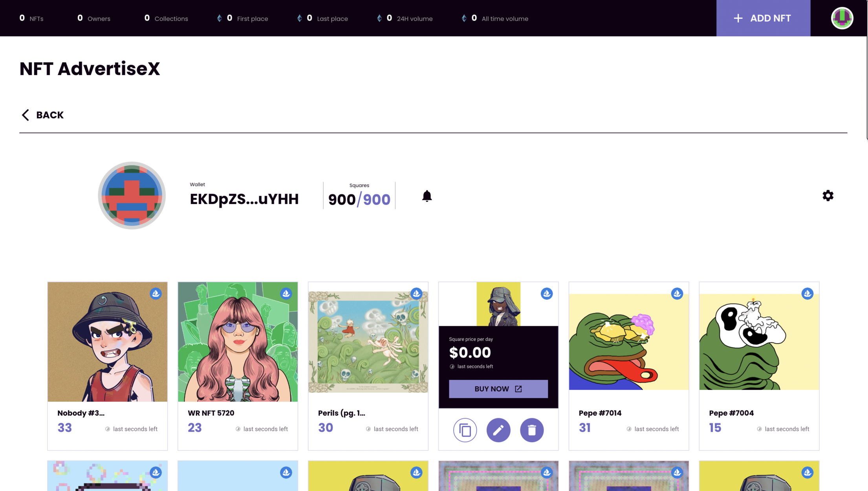Image resolution: width=868 pixels, height=491 pixels.
Task: Open the Nobody #3... NFT card title
Action: point(81,413)
